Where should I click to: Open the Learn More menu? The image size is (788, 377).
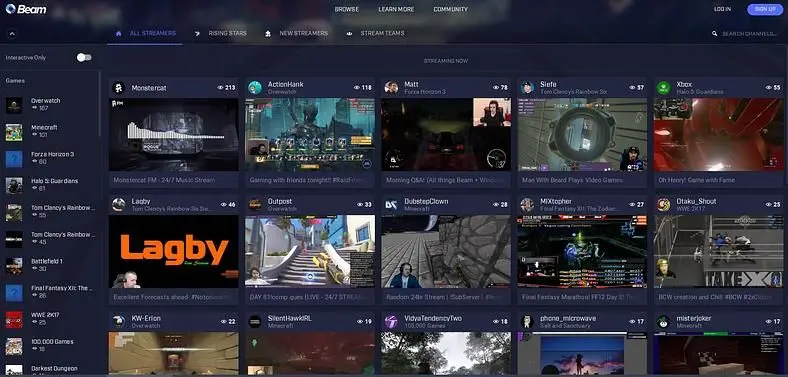pyautogui.click(x=396, y=9)
